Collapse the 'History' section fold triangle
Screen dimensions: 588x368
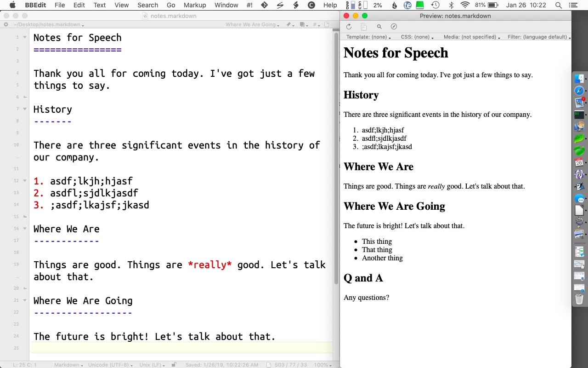tap(25, 109)
